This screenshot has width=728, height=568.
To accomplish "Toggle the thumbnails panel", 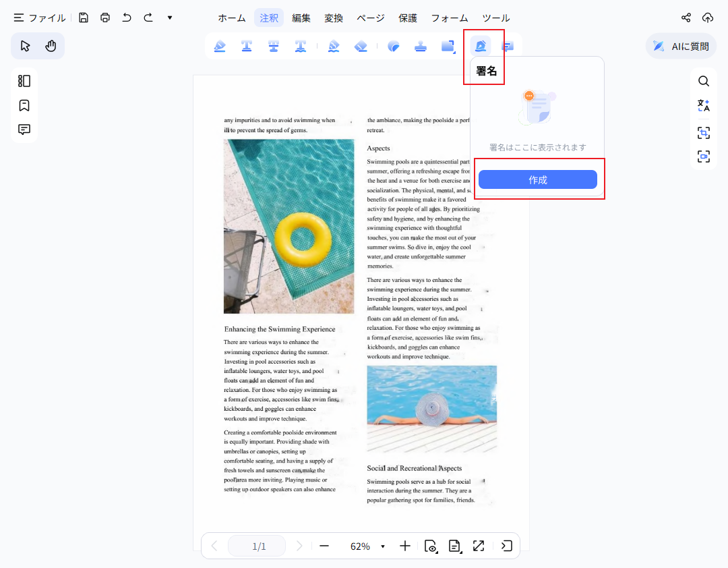I will [x=24, y=81].
